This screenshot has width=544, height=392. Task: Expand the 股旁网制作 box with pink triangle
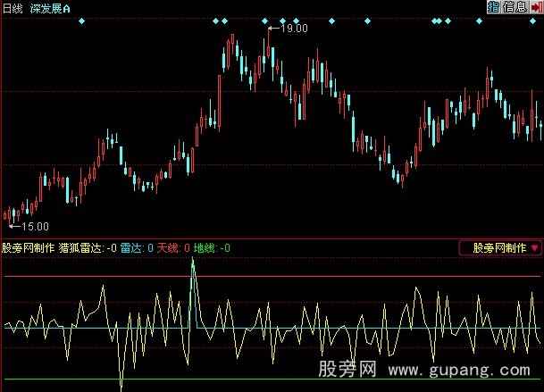click(500, 247)
